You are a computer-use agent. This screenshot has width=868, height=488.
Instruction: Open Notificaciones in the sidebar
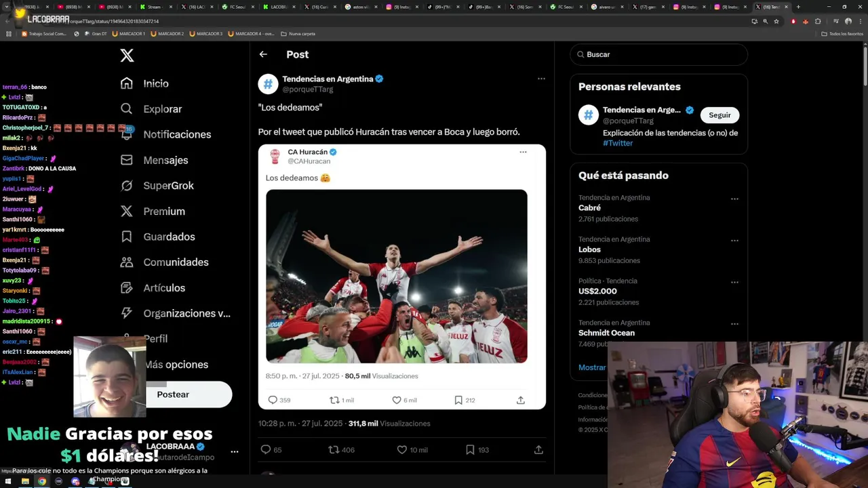[x=165, y=134]
